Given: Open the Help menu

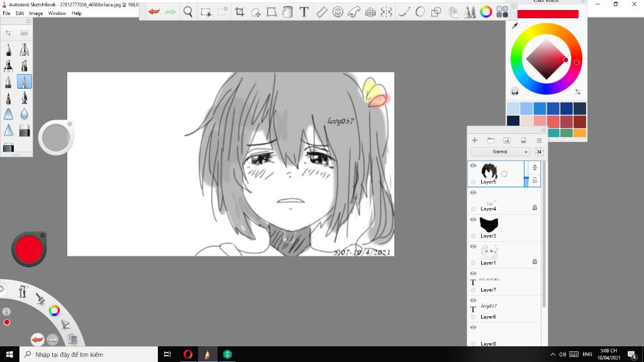Looking at the screenshot, I should point(76,13).
